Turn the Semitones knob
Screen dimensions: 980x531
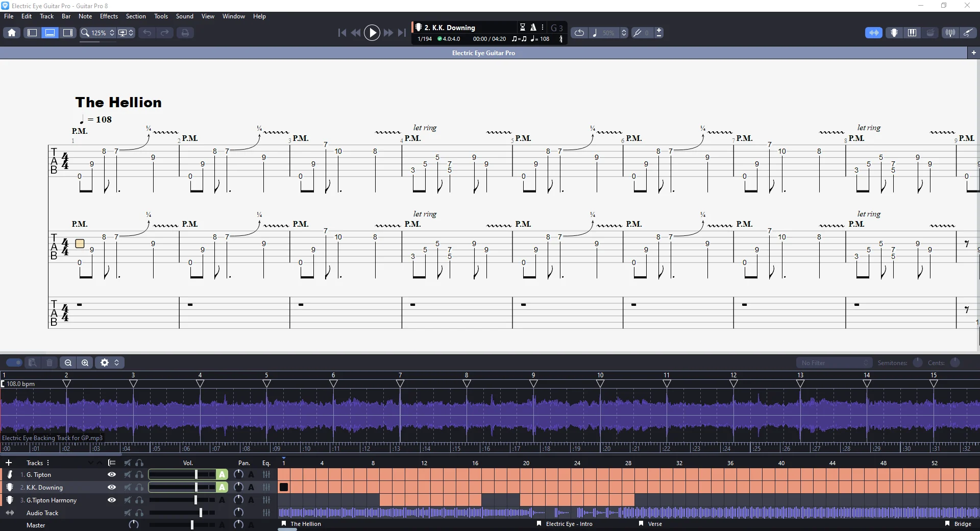[917, 363]
